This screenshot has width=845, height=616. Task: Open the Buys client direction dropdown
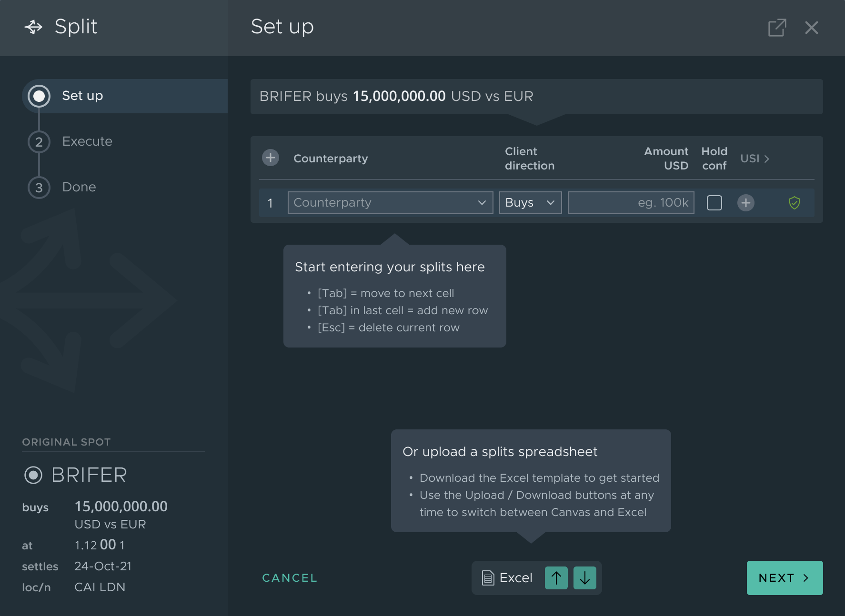531,203
